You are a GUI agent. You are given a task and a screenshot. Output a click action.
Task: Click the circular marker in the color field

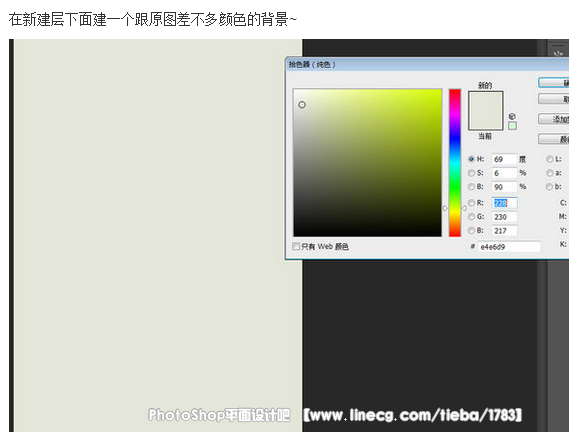pos(302,105)
